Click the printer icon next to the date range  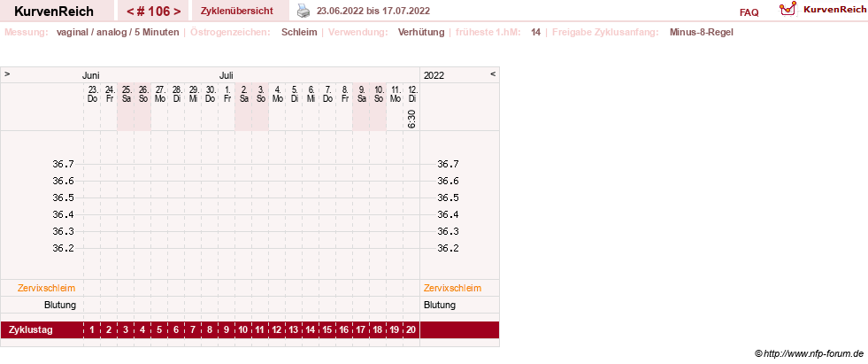click(303, 11)
